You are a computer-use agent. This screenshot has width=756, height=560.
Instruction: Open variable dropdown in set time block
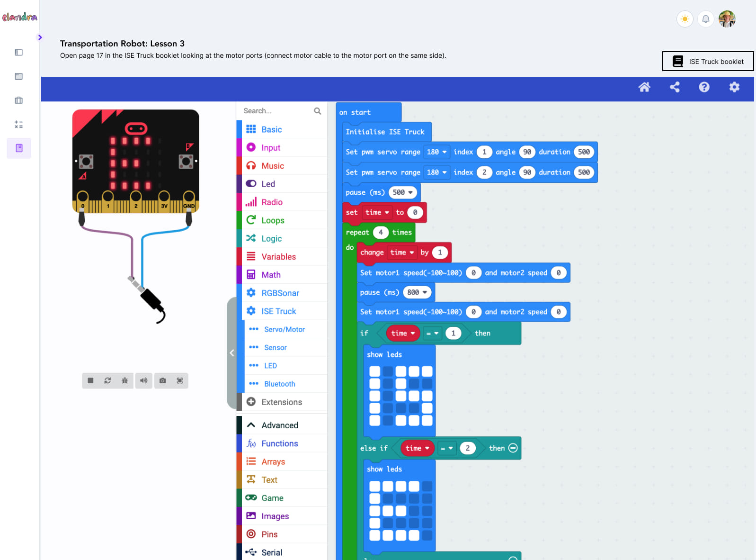[377, 212]
